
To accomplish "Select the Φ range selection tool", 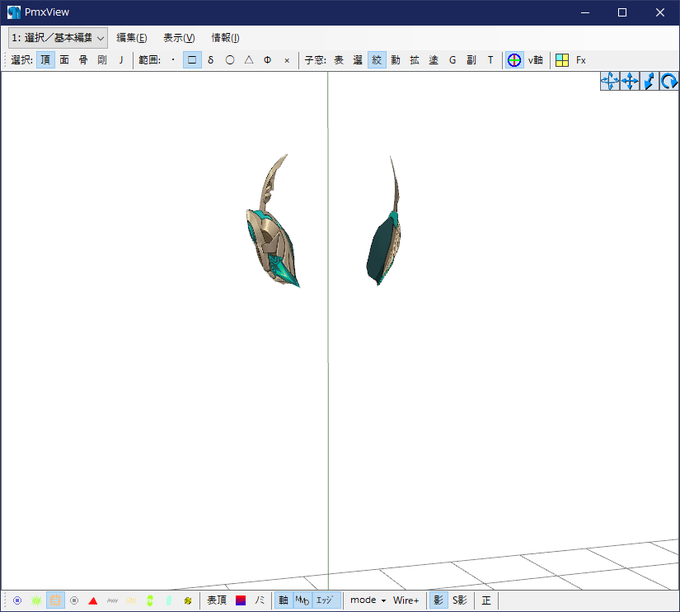I will 268,60.
